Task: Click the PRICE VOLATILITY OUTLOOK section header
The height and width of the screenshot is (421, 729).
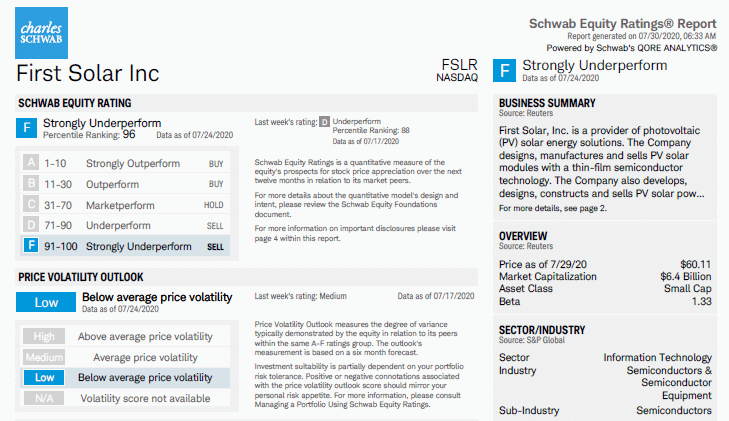Action: point(81,277)
